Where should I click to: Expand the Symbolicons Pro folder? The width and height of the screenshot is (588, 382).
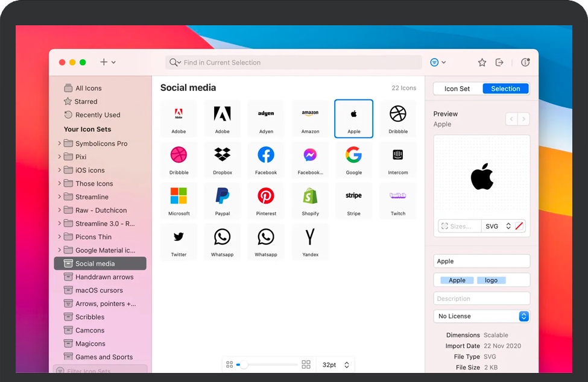tap(60, 143)
